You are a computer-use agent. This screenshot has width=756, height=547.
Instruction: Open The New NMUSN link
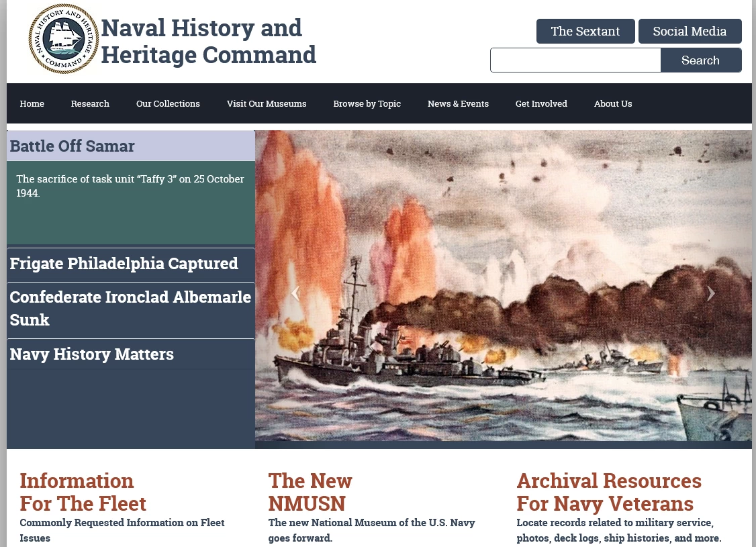[310, 492]
